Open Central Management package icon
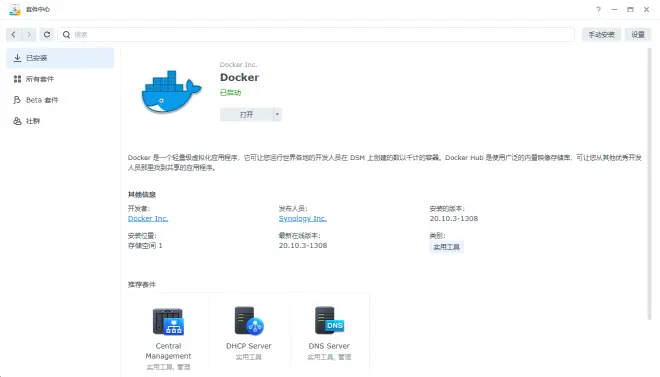Image resolution: width=660 pixels, height=377 pixels. tap(168, 321)
